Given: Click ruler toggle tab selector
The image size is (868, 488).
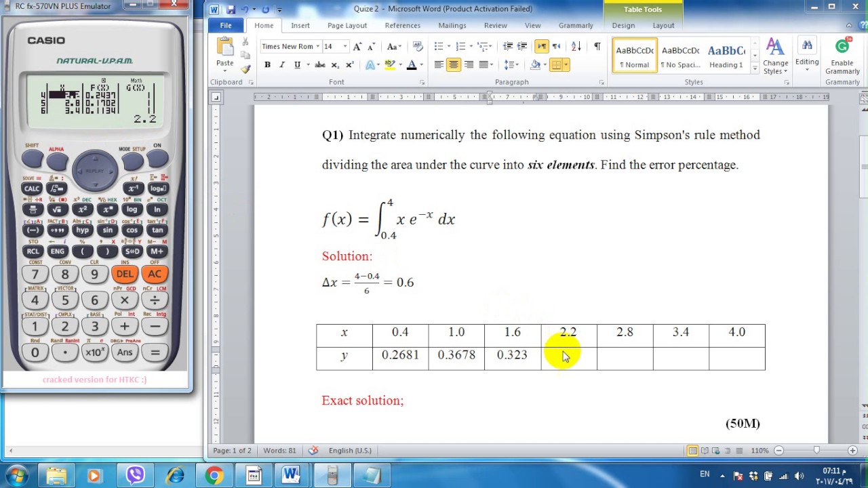Looking at the screenshot, I should 216,98.
